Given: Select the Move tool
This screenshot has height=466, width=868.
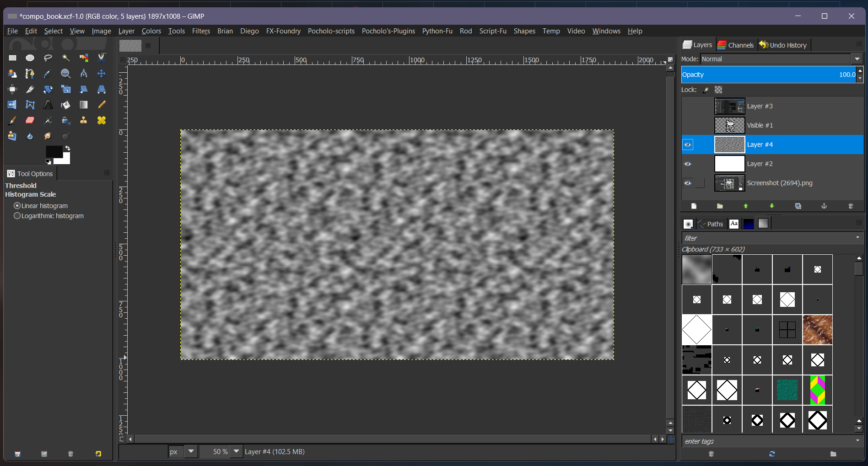Looking at the screenshot, I should pyautogui.click(x=102, y=74).
